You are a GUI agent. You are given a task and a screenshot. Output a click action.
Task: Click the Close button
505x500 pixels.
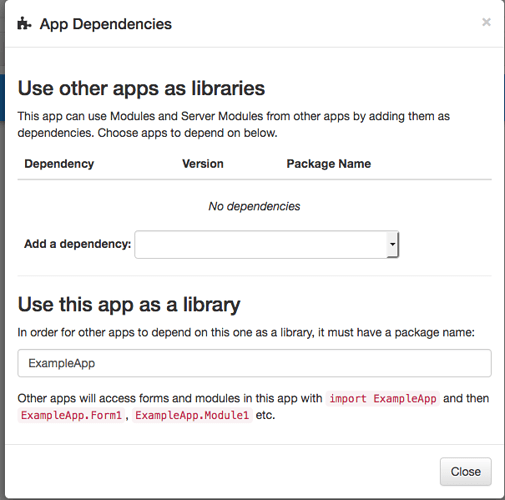click(466, 471)
